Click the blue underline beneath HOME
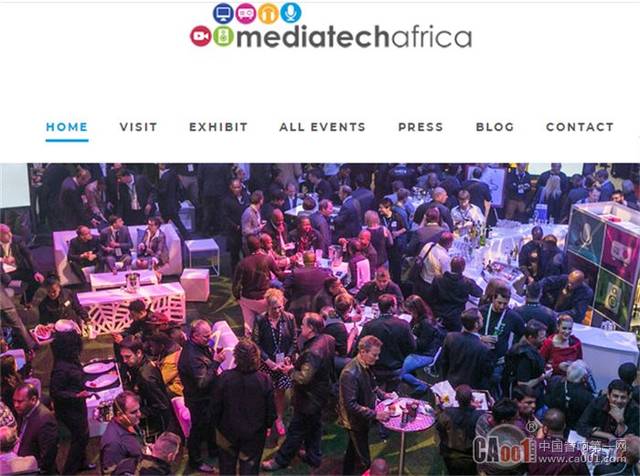Screen dimensions: 640x476 [67, 140]
